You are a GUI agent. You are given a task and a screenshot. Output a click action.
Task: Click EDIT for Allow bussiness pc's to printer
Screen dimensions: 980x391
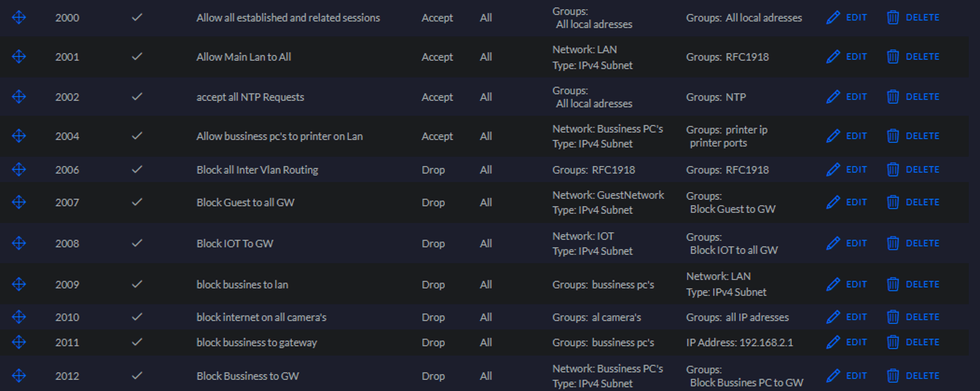pyautogui.click(x=856, y=136)
